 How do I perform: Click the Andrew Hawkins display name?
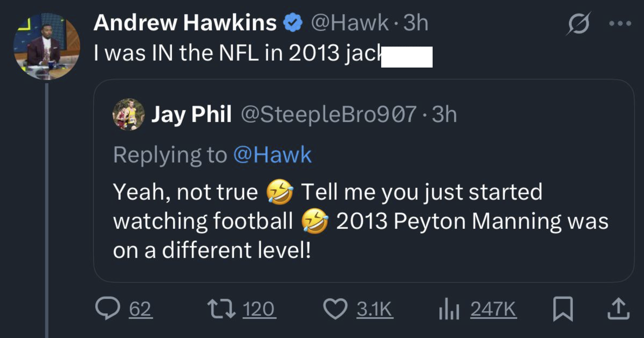tap(185, 23)
